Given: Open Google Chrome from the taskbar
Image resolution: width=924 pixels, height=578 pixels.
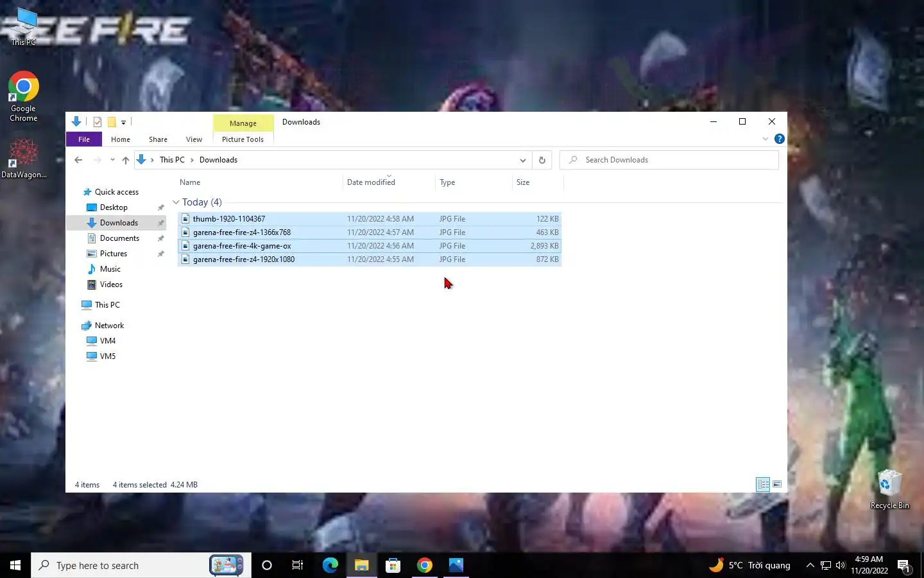Looking at the screenshot, I should [424, 565].
